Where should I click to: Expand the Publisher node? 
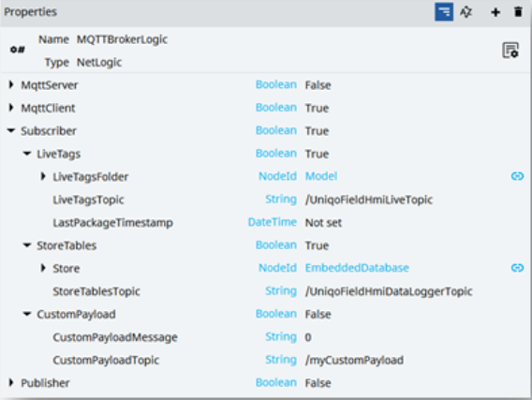(x=11, y=383)
